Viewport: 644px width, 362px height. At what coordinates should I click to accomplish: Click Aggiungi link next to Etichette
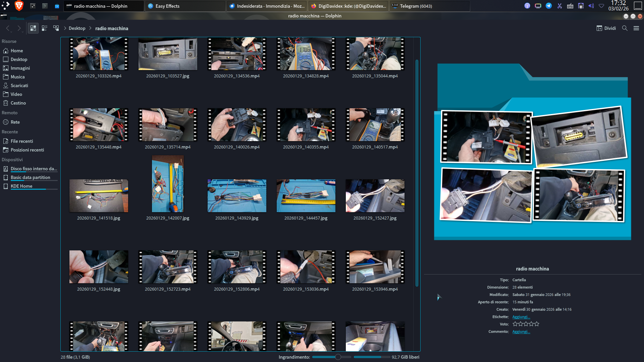point(521,317)
